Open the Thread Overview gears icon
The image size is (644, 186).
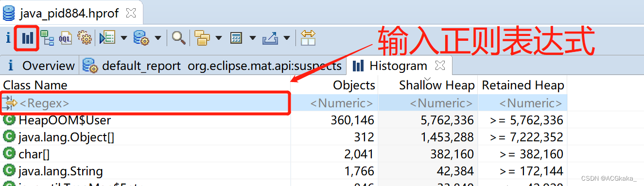pos(85,37)
